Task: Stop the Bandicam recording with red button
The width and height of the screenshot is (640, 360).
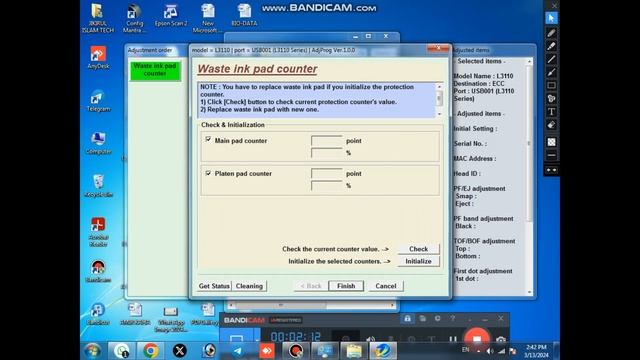Action: click(476, 338)
